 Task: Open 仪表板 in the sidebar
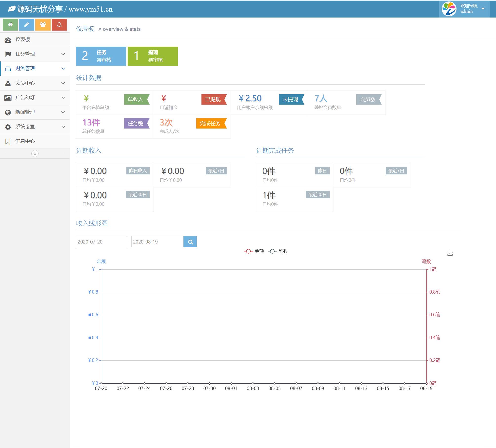tap(22, 39)
